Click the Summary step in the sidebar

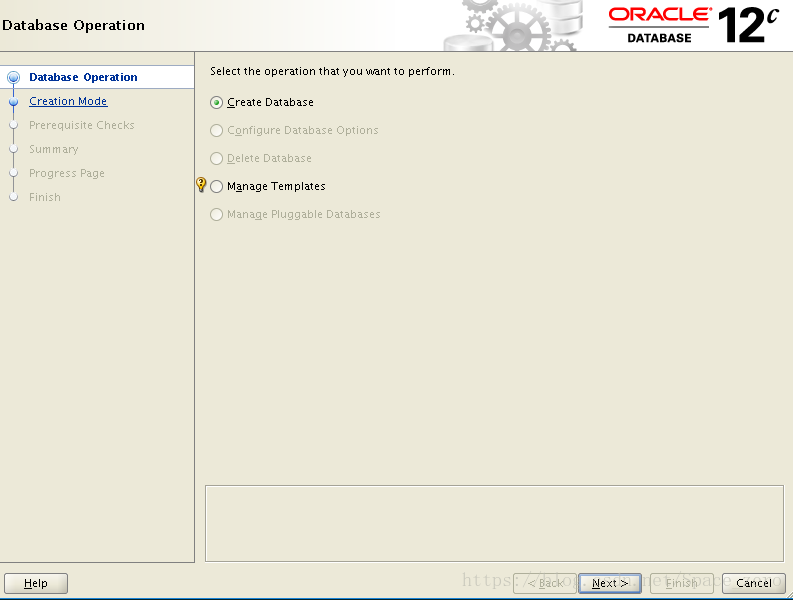pyautogui.click(x=54, y=149)
